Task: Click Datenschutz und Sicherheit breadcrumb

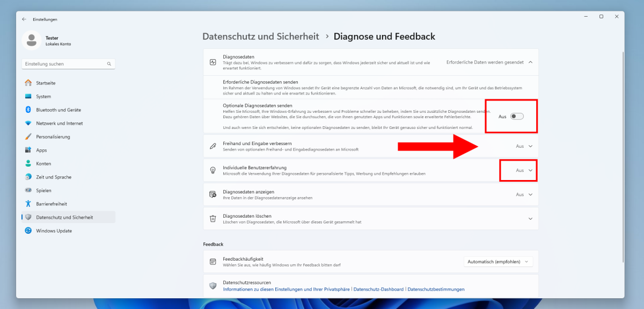Action: 261,37
